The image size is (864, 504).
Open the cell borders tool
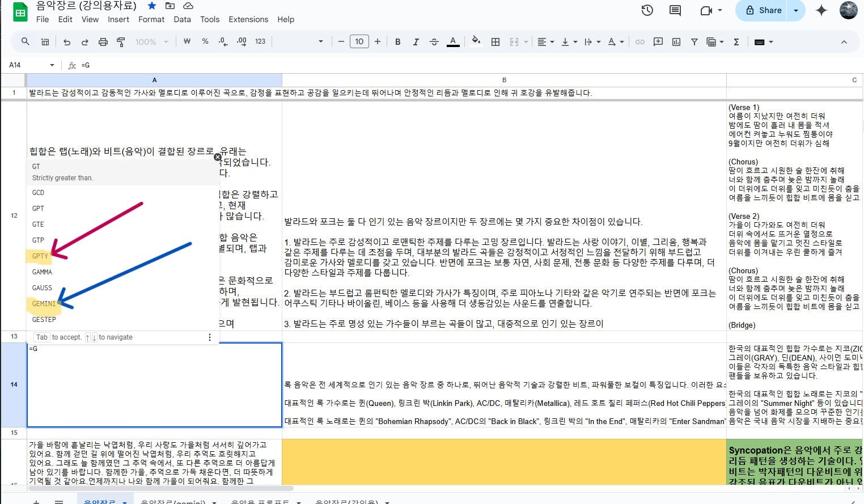point(495,41)
